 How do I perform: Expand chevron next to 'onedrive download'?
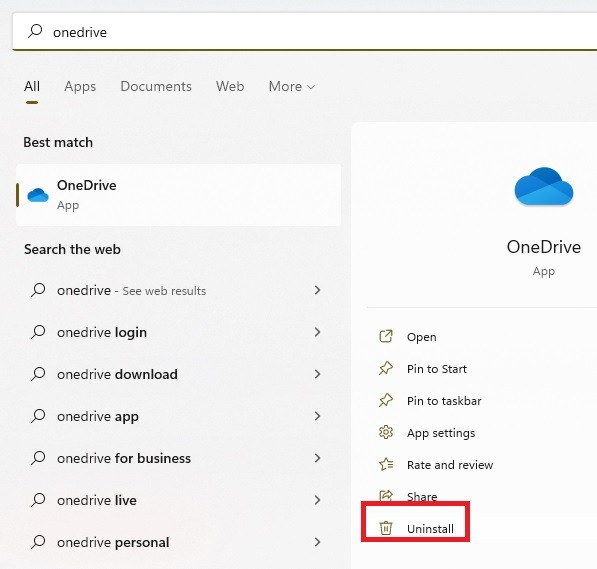317,374
